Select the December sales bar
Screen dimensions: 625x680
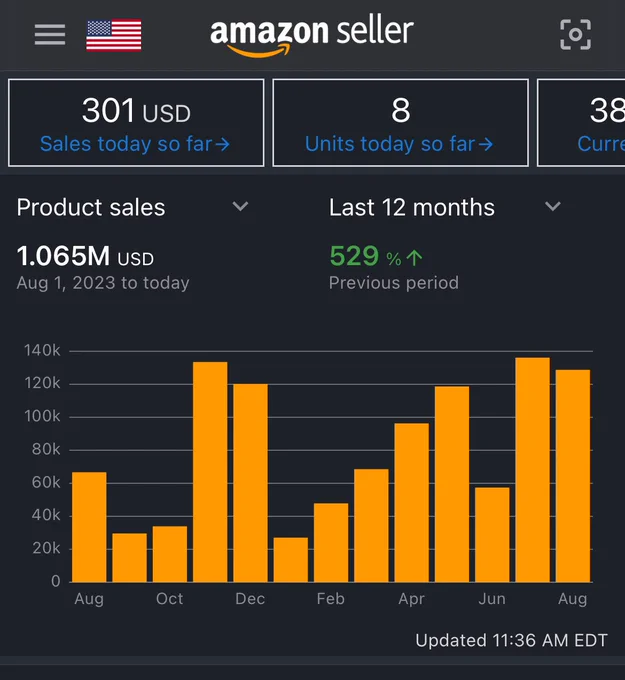(x=250, y=483)
